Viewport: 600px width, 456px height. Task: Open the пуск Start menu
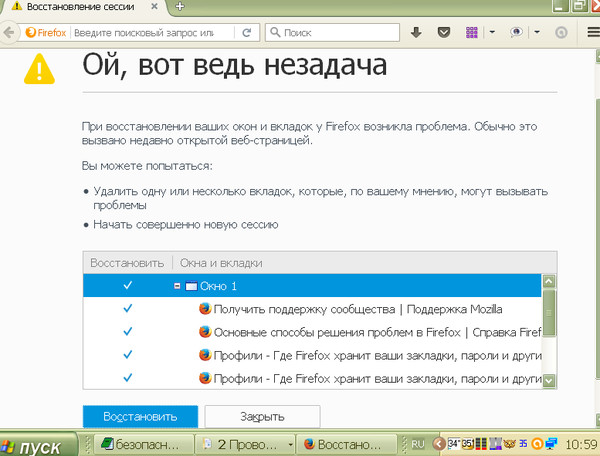pyautogui.click(x=38, y=446)
